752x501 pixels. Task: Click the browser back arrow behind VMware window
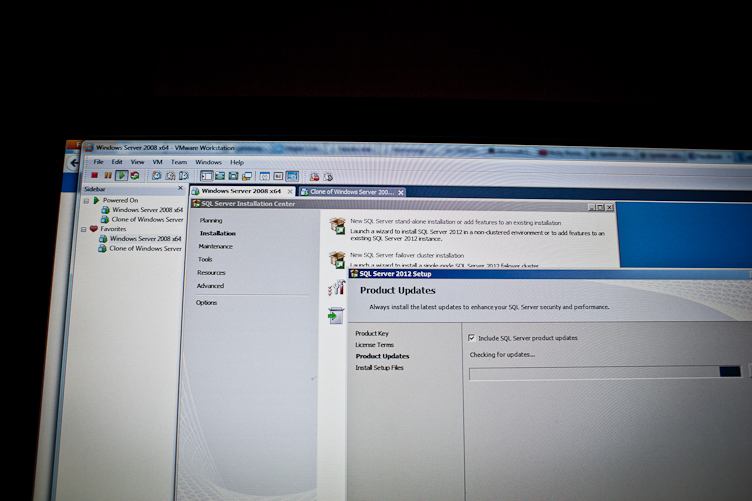pos(73,163)
